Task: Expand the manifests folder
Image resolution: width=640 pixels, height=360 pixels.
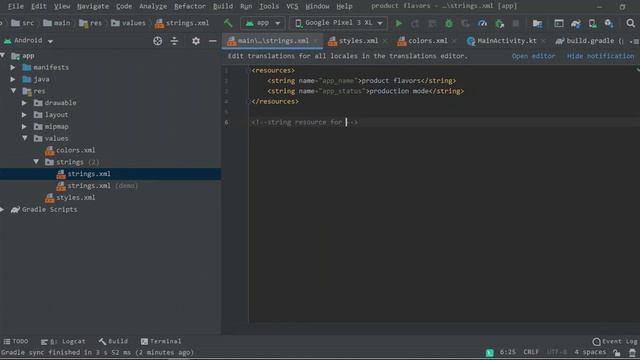Action: 13,67
